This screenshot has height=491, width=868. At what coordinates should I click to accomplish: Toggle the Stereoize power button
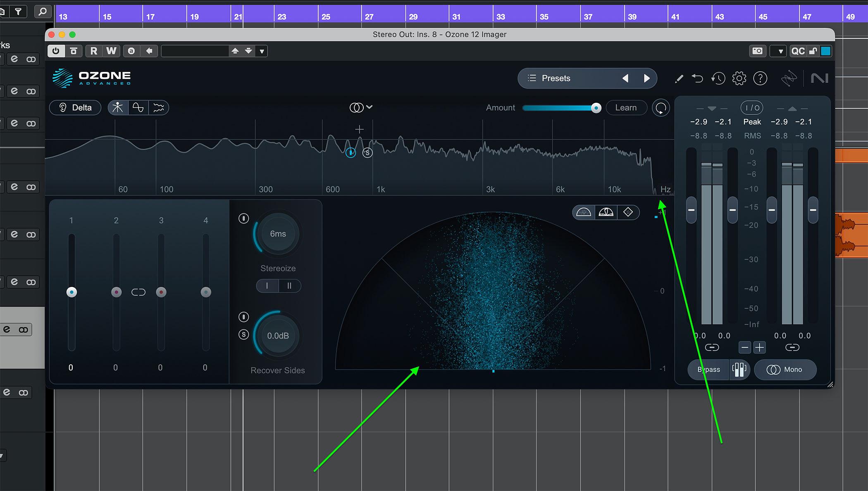click(244, 218)
